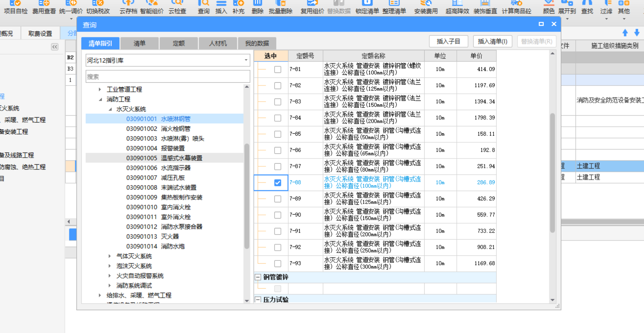644x333 pixels.
Task: Collapse the 钢管镀锌 group
Action: (x=258, y=277)
